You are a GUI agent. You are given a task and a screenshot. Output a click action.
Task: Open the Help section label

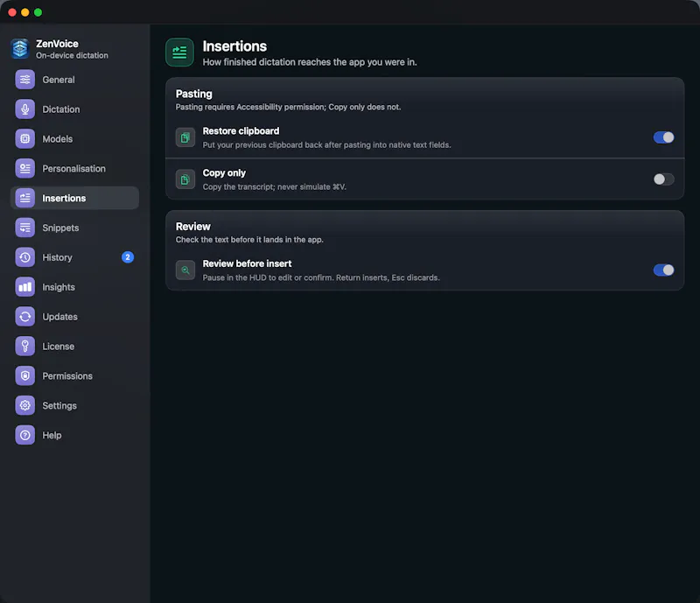(52, 435)
